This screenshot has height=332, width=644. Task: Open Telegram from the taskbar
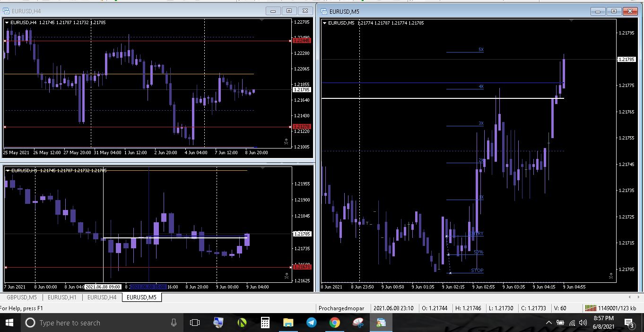point(311,323)
